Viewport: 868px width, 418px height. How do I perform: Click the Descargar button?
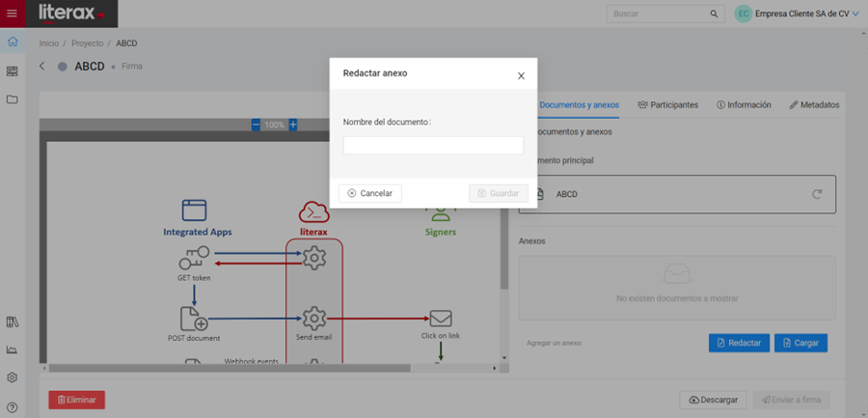[x=713, y=400]
